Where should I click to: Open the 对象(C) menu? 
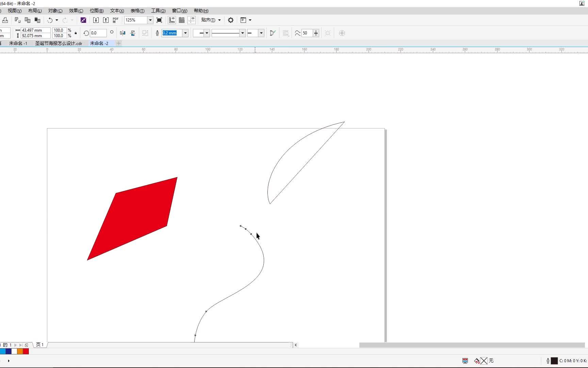[x=55, y=11]
